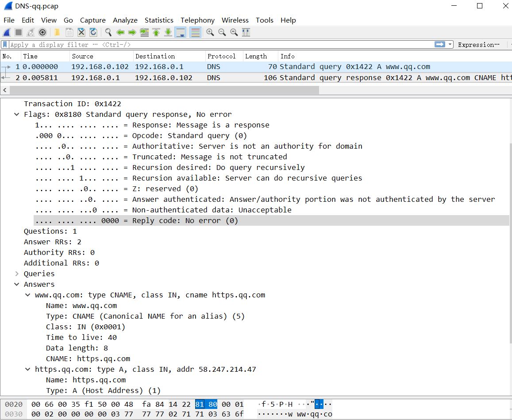The width and height of the screenshot is (512, 420).
Task: Sort packets by Time column
Action: click(46, 56)
